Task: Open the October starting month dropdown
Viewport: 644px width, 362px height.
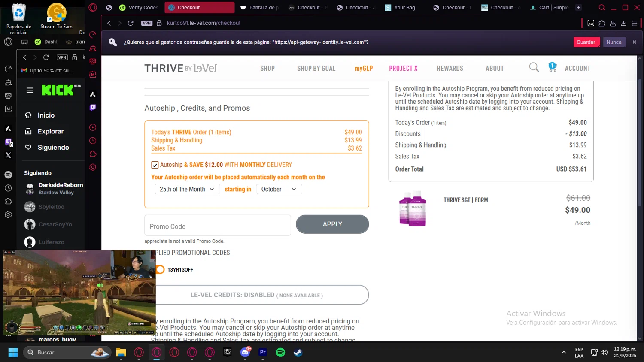Action: click(279, 189)
